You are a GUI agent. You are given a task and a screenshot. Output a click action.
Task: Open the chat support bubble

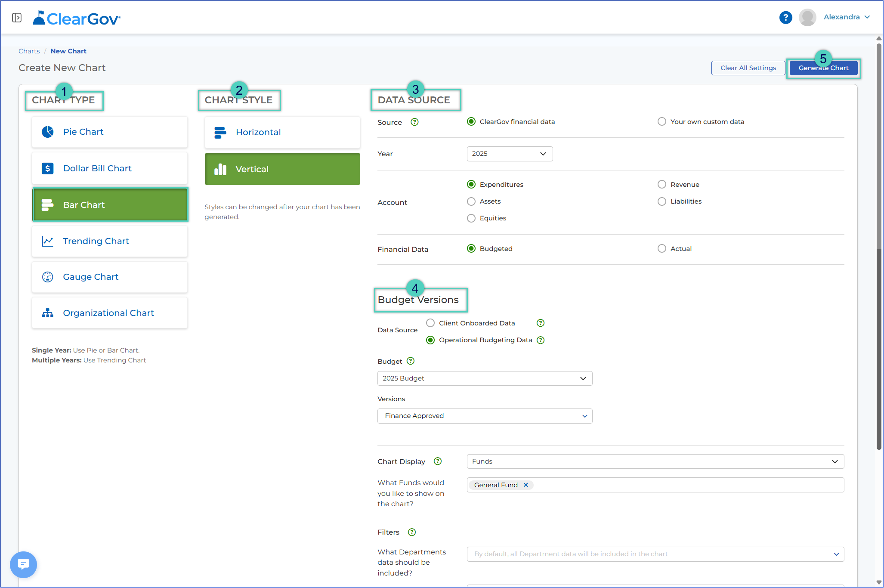click(23, 564)
